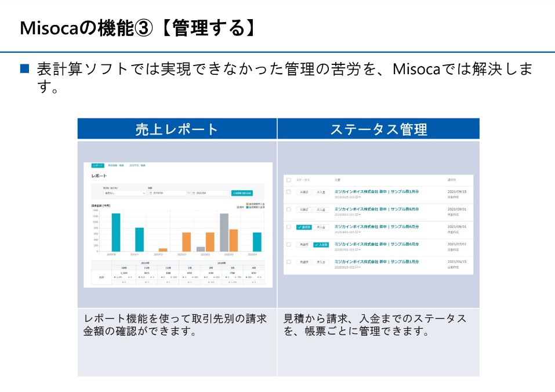Open the サンプル費1月分 invoice dated 2021/06/15

(x=376, y=262)
